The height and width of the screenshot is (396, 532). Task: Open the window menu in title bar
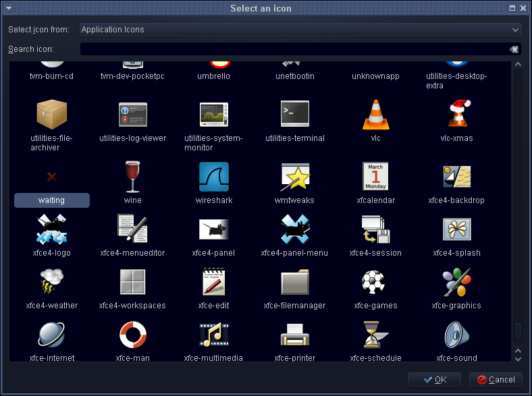[x=9, y=8]
